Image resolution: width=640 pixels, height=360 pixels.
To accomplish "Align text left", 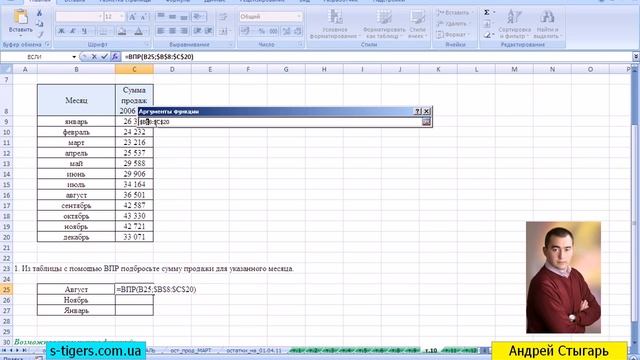I will (x=161, y=31).
